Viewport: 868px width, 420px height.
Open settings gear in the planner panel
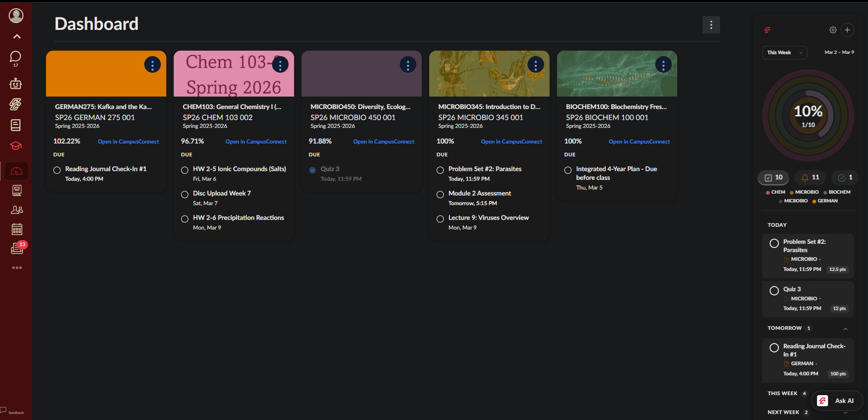[x=833, y=30]
